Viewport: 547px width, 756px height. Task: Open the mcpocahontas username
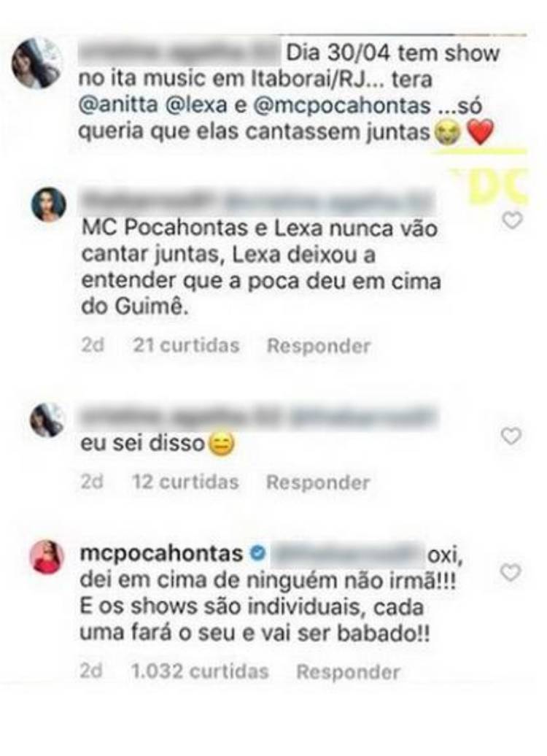tap(161, 553)
